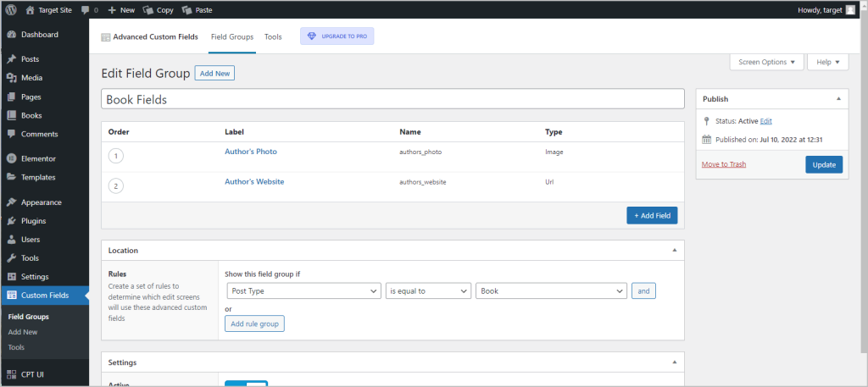Open the comments bubble in admin bar

pyautogui.click(x=89, y=10)
